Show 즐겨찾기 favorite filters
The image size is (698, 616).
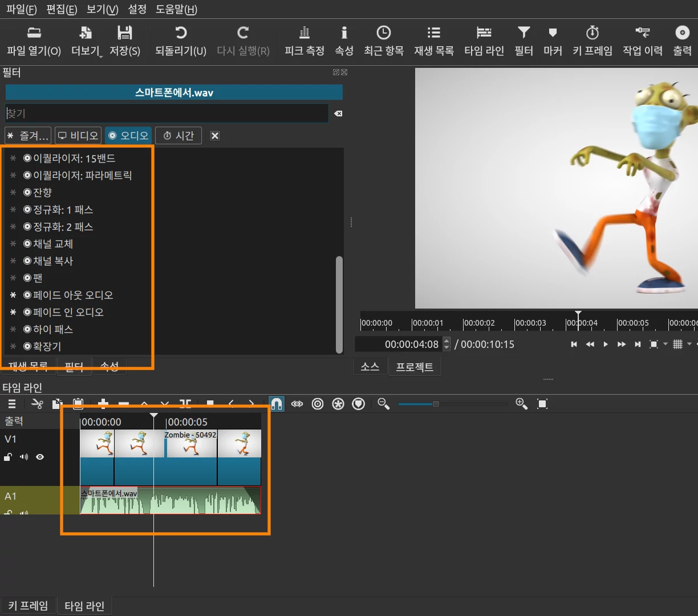pos(28,136)
